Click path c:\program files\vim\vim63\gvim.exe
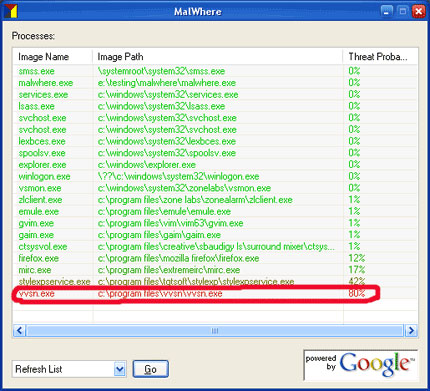This screenshot has height=391, width=430. (170, 223)
